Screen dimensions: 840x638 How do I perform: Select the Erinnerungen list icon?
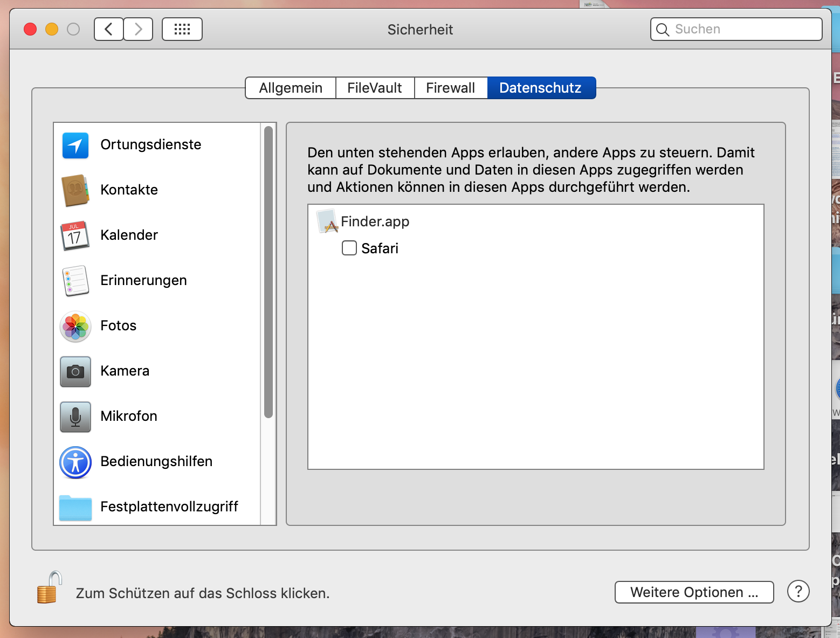tap(75, 281)
